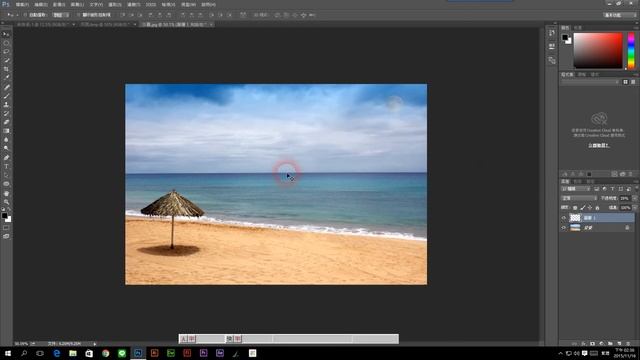
Task: Select the Elliptical Marquee tool
Action: click(6, 43)
